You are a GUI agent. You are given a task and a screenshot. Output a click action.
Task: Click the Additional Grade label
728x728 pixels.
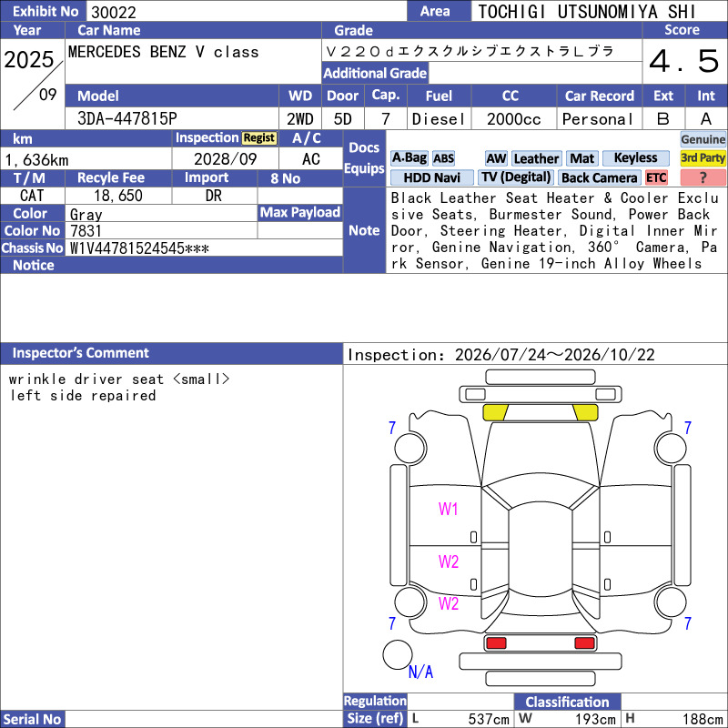375,73
